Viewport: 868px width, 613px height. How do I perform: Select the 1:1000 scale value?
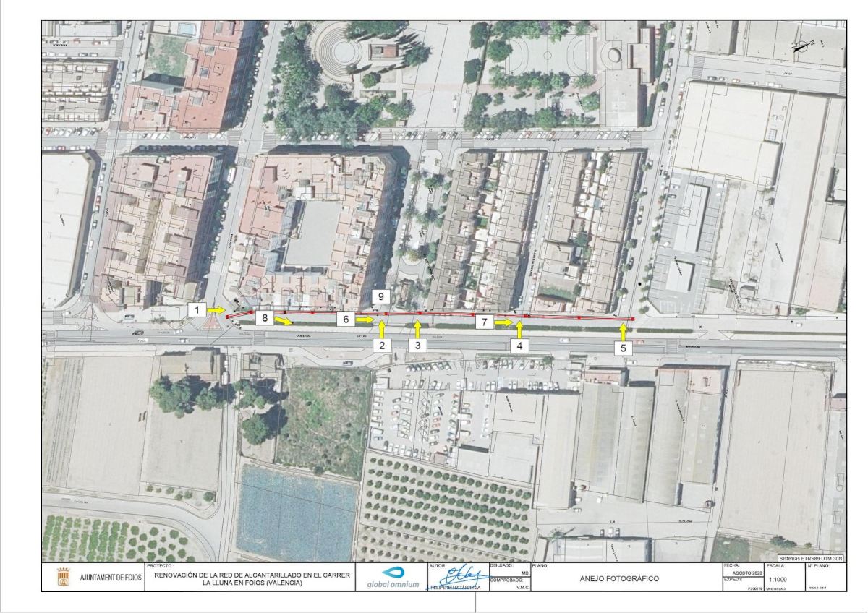778,580
